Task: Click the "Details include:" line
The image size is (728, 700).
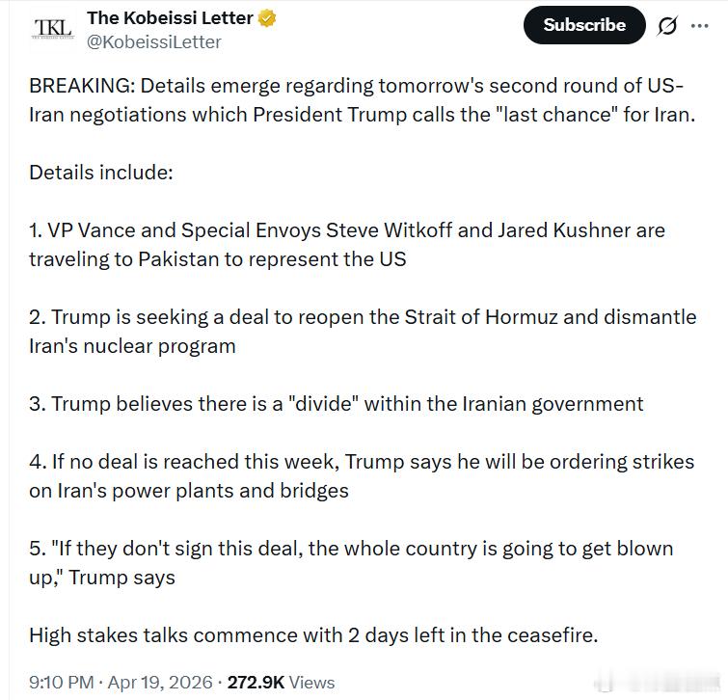Action: pos(101,173)
